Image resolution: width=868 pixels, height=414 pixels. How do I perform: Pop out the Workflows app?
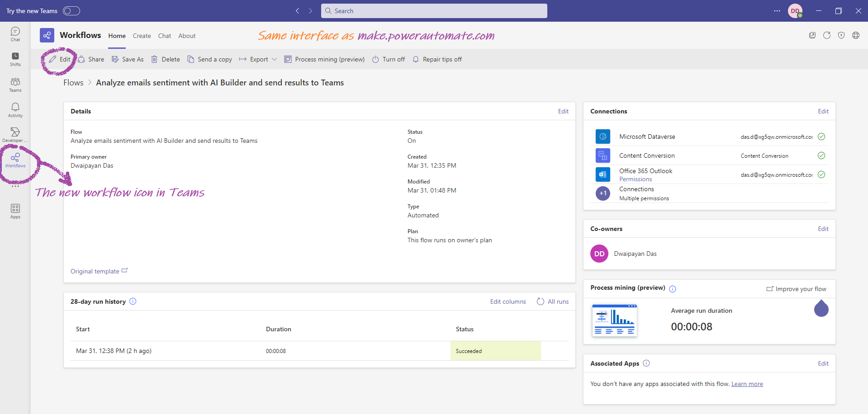point(812,35)
